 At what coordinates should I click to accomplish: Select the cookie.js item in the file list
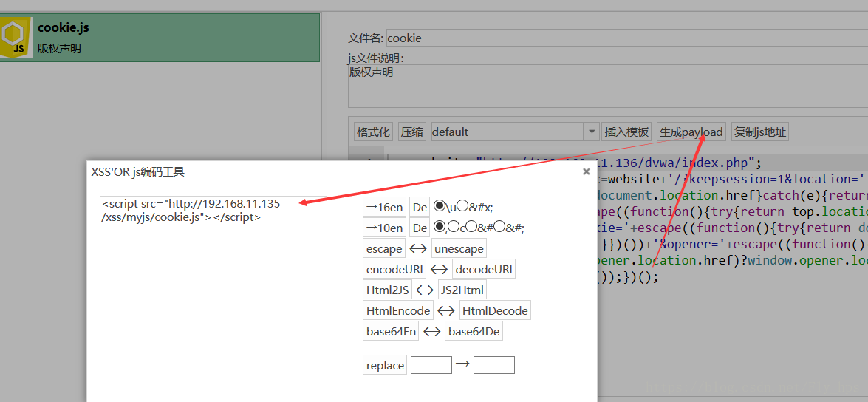[160, 38]
